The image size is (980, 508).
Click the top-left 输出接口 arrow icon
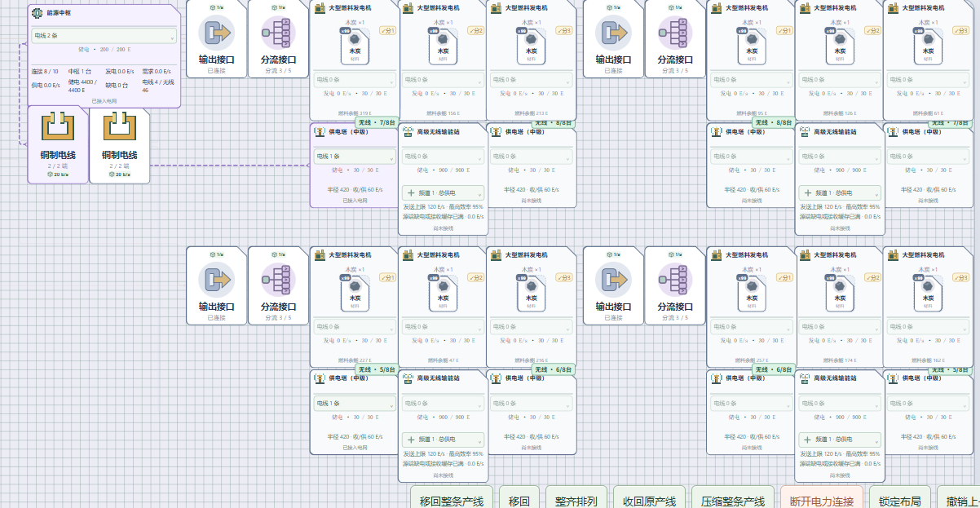coord(216,33)
